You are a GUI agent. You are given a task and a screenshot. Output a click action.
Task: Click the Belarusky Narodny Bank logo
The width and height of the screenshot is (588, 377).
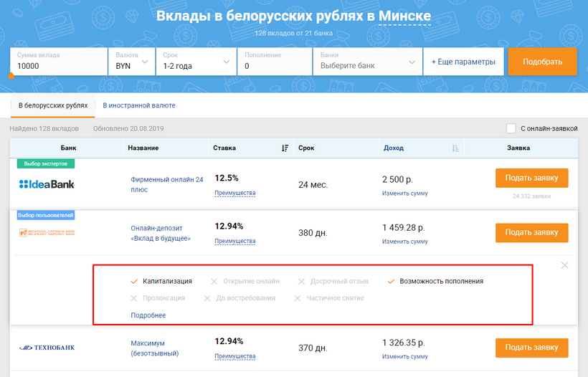[x=47, y=232]
